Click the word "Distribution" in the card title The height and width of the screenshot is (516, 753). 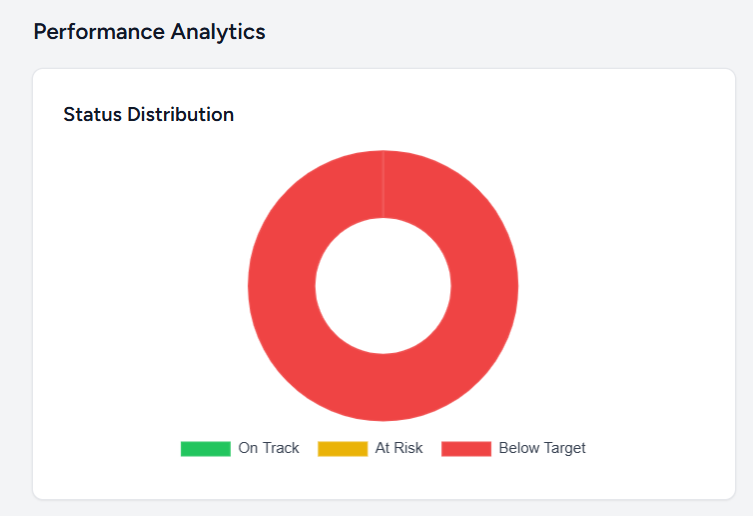(x=180, y=114)
